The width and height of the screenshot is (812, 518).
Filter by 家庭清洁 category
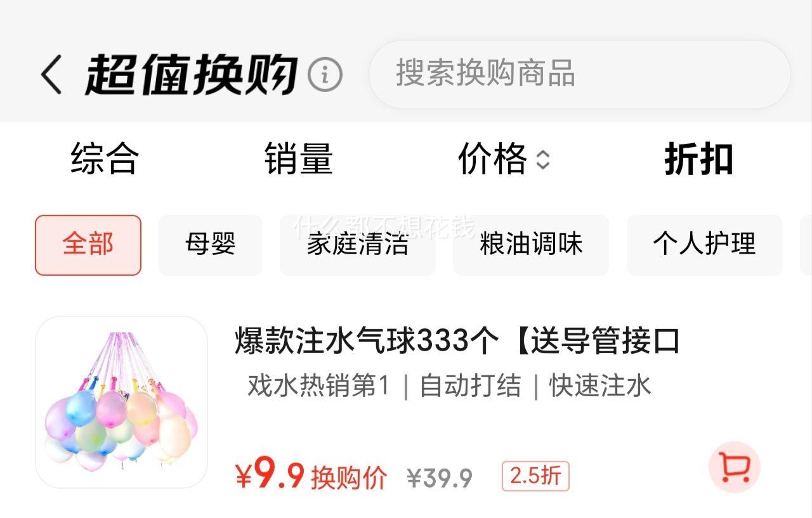tap(358, 245)
